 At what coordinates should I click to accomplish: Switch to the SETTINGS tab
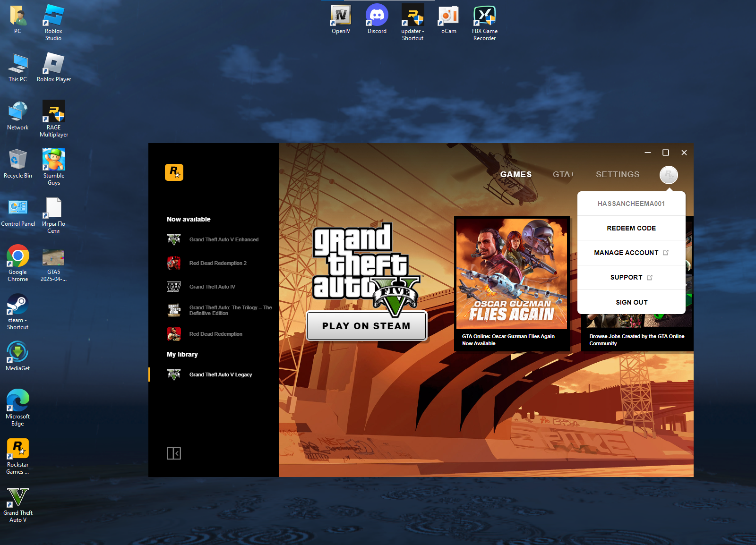click(x=618, y=174)
